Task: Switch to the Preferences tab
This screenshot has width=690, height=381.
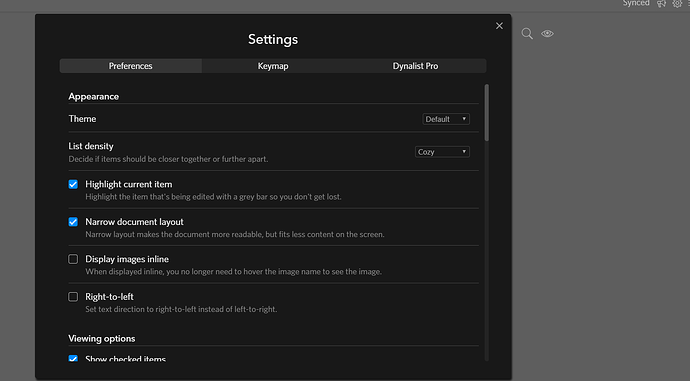Action: point(131,66)
